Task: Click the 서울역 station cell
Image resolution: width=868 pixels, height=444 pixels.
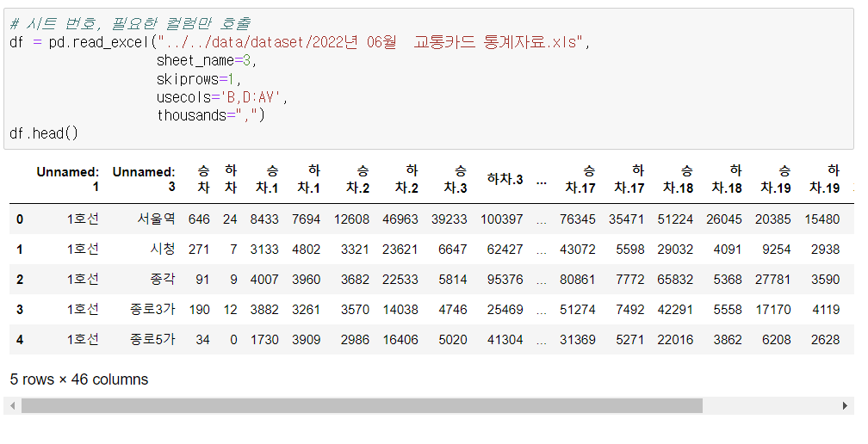Action: point(156,219)
